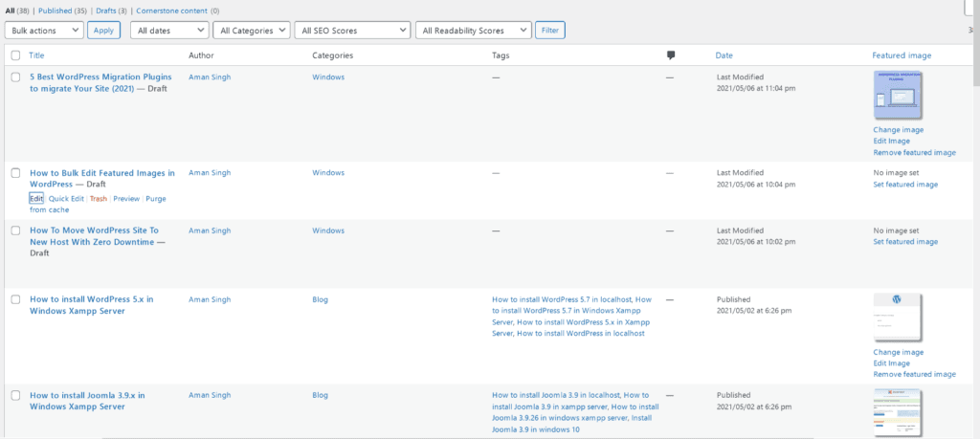Screen dimensions: 980x439
Task: Click Change image for Migration Plugins post
Action: (898, 130)
